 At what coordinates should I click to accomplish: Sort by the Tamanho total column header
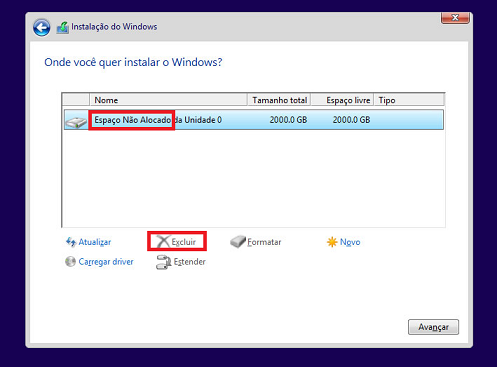pyautogui.click(x=279, y=100)
